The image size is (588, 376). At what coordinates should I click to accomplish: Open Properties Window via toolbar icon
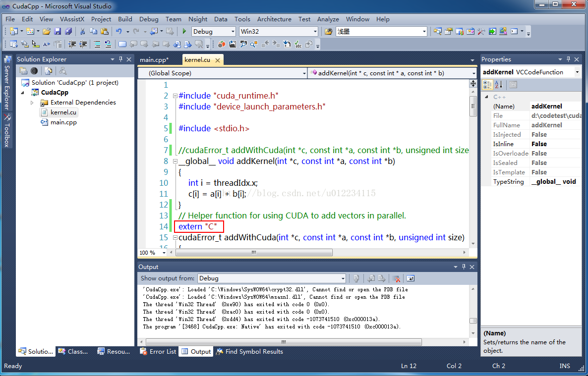pyautogui.click(x=449, y=32)
